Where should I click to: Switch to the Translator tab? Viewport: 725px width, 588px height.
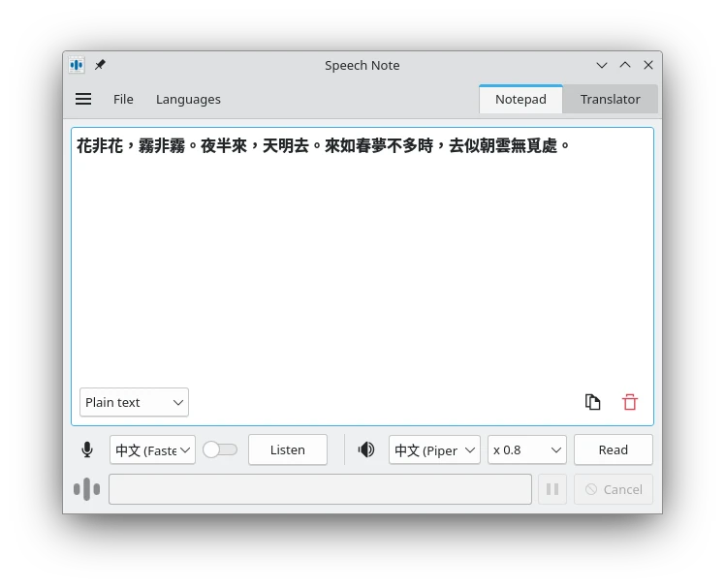[610, 99]
